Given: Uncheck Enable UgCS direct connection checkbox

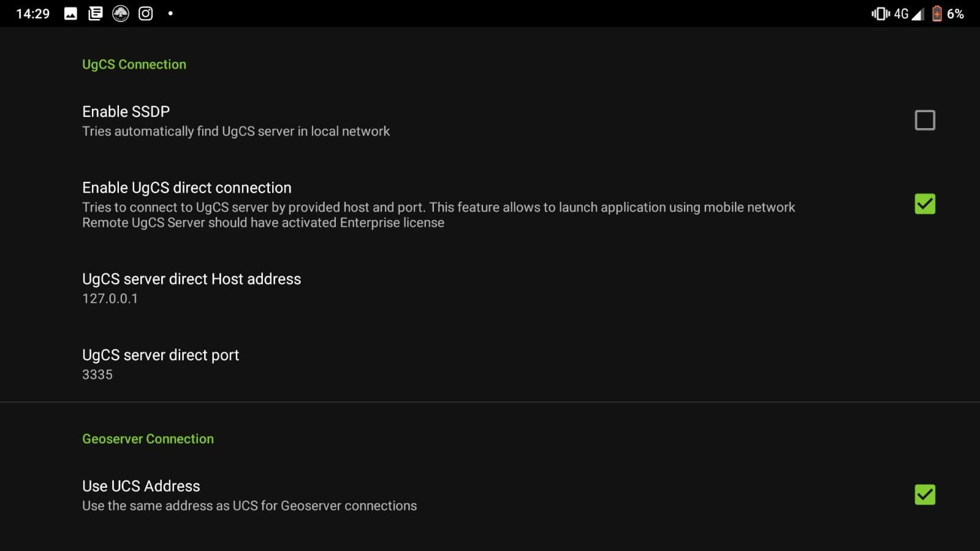Looking at the screenshot, I should click(924, 204).
